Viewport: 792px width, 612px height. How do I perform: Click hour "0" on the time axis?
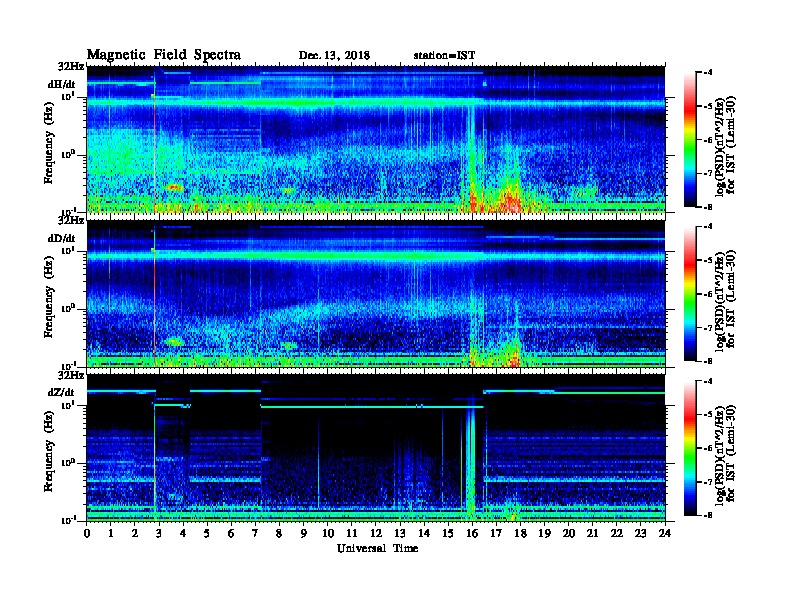pyautogui.click(x=87, y=533)
